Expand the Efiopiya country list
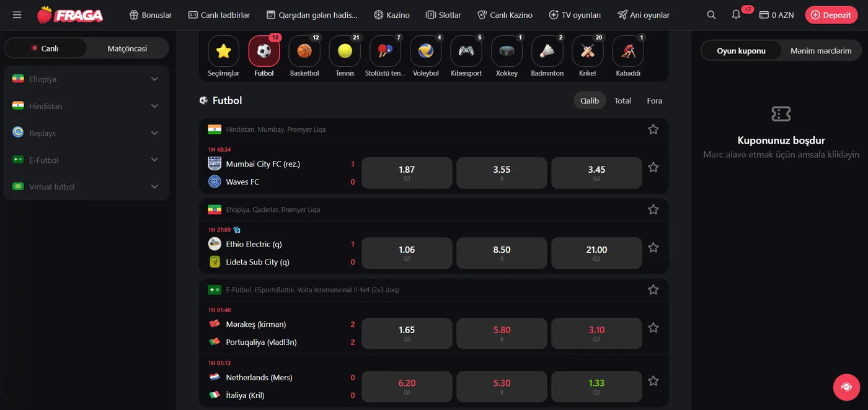The image size is (868, 410). [x=154, y=79]
